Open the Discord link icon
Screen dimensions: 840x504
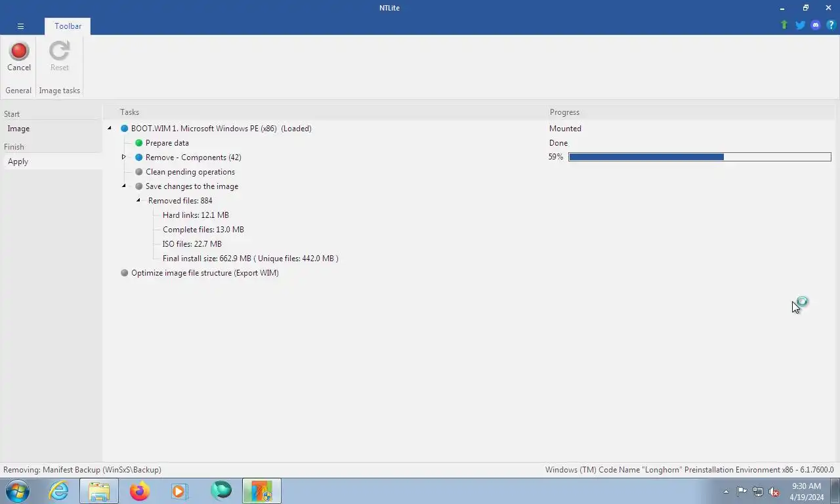(x=816, y=25)
